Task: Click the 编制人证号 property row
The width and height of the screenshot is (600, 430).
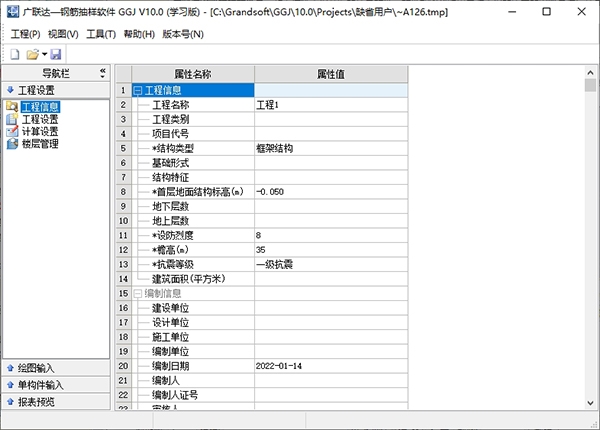Action: coord(193,395)
